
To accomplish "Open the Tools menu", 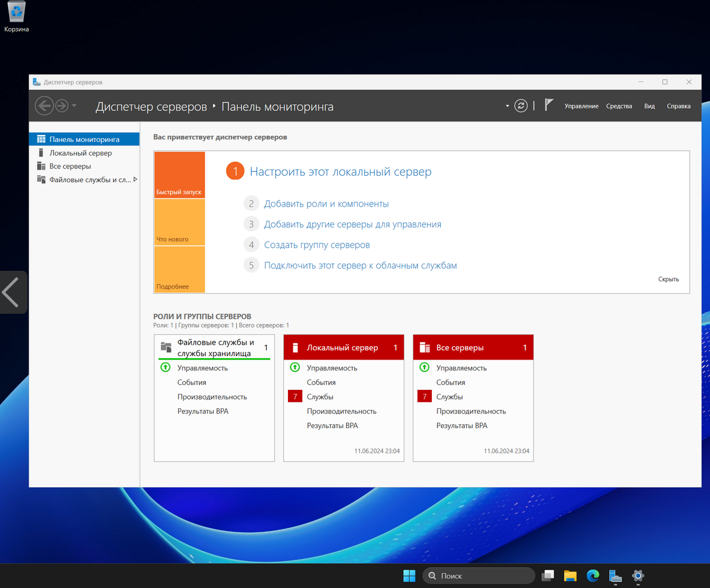I will pos(619,106).
